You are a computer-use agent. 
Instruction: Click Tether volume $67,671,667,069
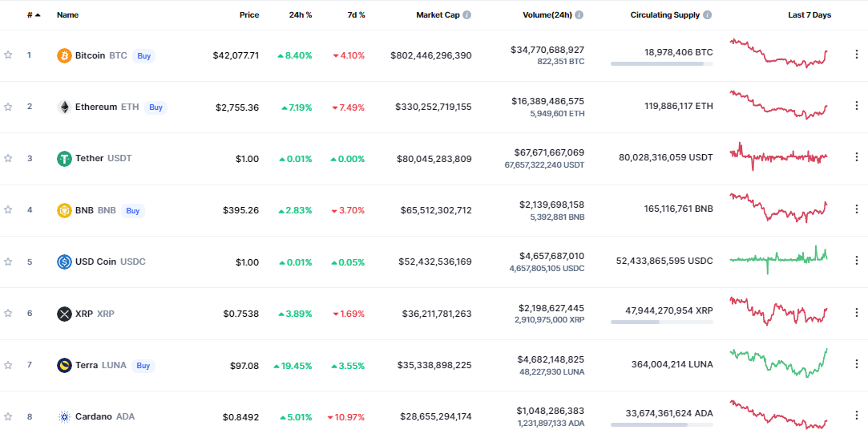coord(547,152)
